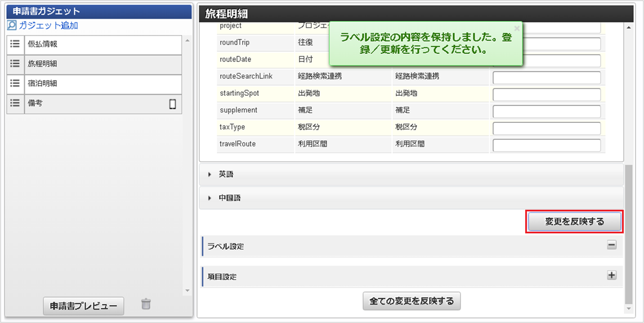Expand the 中国語 accordion section
The height and width of the screenshot is (323, 644).
pyautogui.click(x=230, y=198)
